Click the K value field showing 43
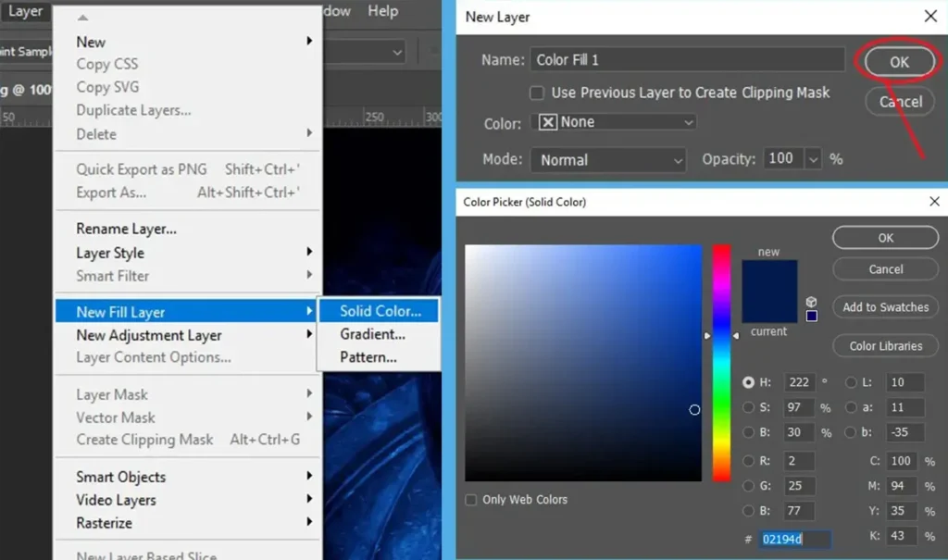The image size is (948, 560). tap(902, 536)
